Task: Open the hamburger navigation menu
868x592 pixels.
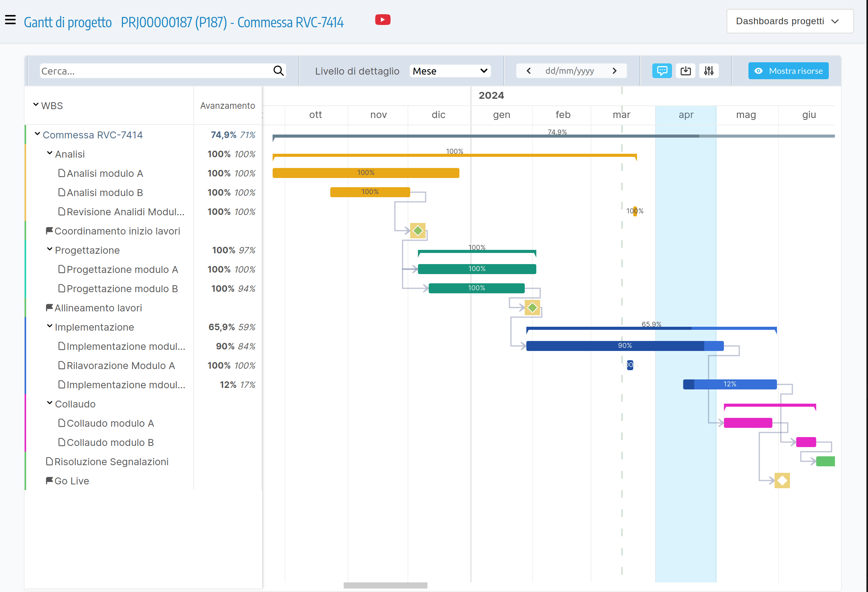Action: [10, 20]
